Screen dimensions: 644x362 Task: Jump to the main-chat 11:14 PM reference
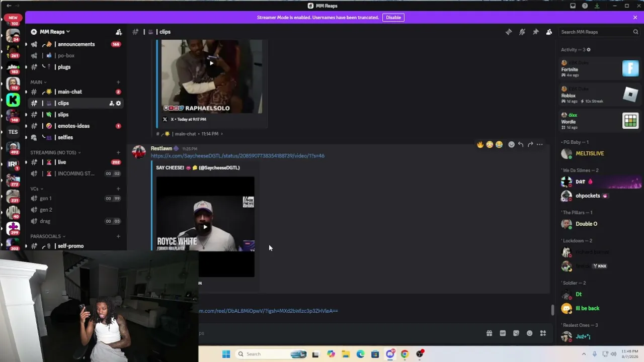click(x=189, y=134)
